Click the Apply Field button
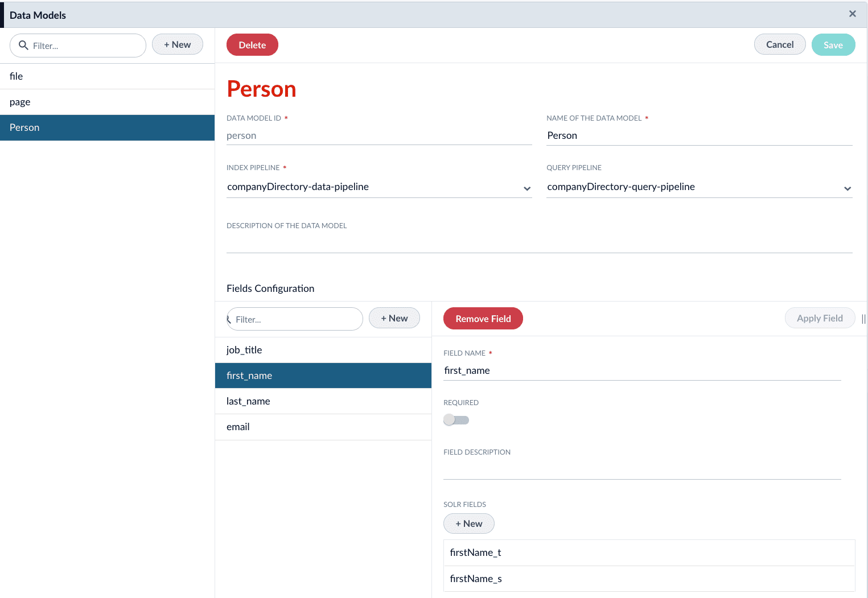This screenshot has width=868, height=598. click(820, 317)
